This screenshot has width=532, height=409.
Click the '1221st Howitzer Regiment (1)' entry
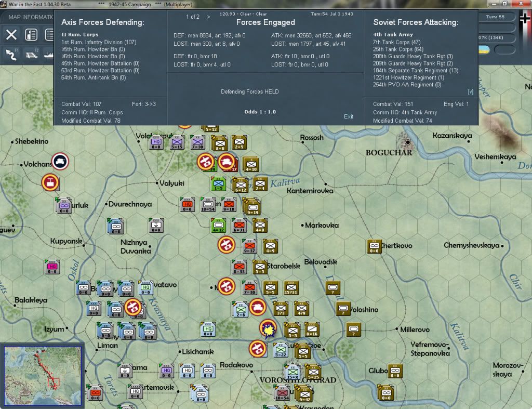(408, 77)
